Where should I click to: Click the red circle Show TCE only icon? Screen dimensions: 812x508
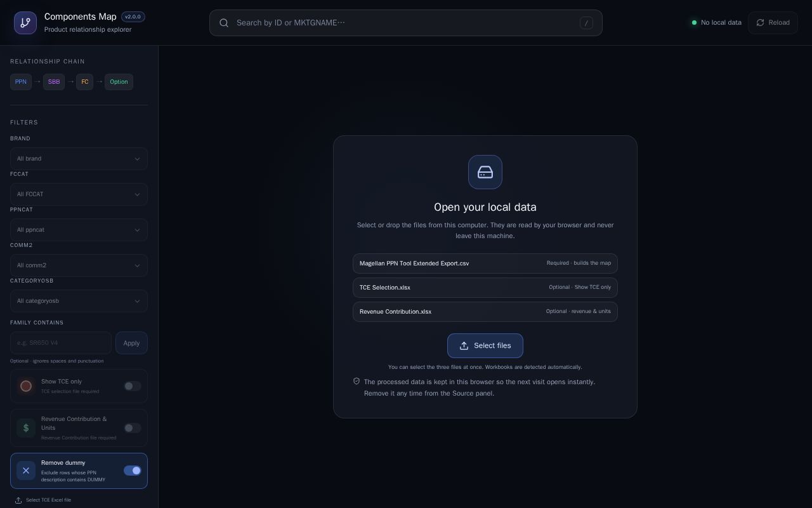point(26,386)
